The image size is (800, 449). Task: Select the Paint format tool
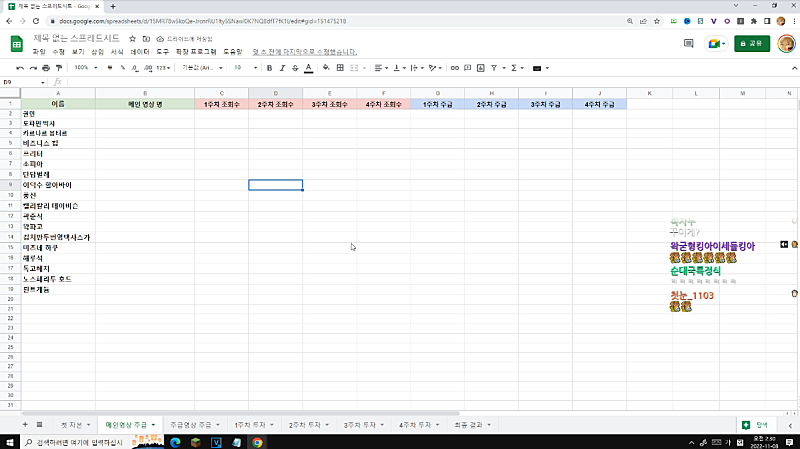59,68
